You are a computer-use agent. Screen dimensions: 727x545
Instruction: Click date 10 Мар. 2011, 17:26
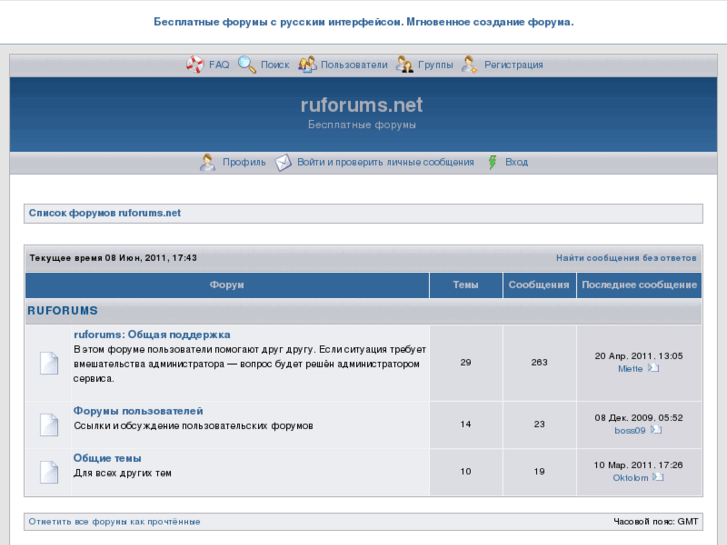(639, 465)
